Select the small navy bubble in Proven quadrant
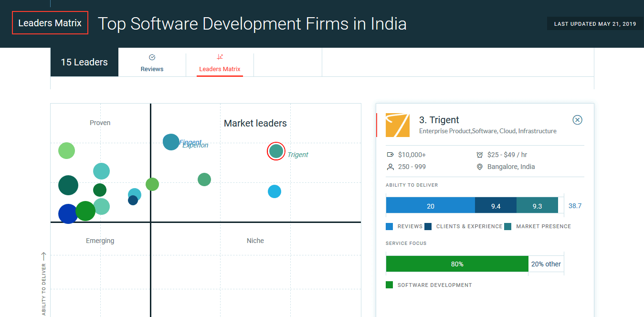The image size is (644, 317). (x=133, y=201)
